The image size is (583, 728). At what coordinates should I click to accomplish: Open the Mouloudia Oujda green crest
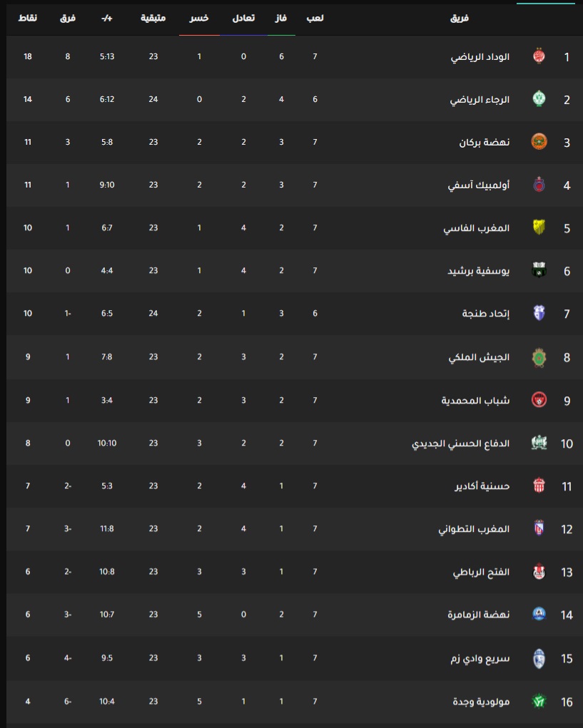click(x=539, y=701)
